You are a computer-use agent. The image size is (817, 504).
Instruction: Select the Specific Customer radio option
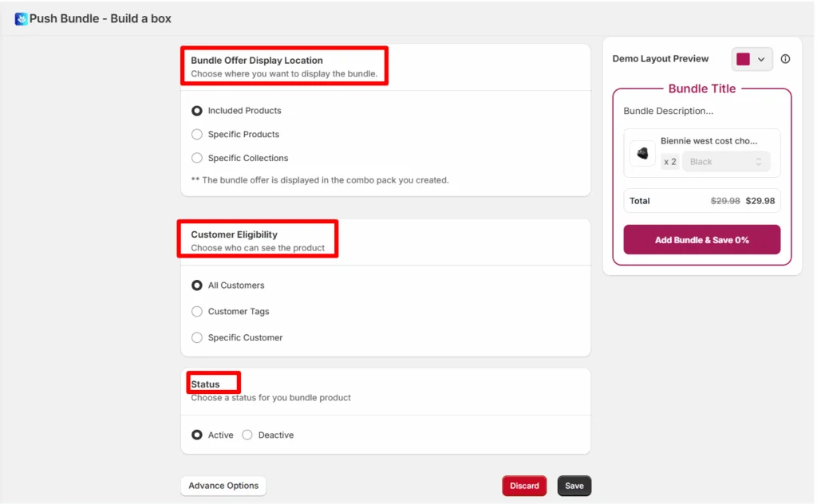(196, 337)
